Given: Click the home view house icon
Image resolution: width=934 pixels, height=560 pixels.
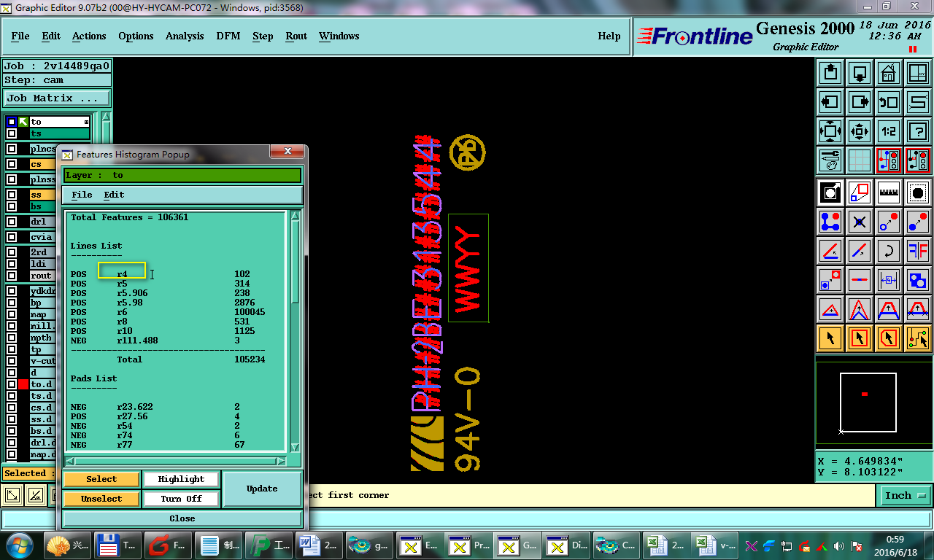Looking at the screenshot, I should [x=889, y=73].
